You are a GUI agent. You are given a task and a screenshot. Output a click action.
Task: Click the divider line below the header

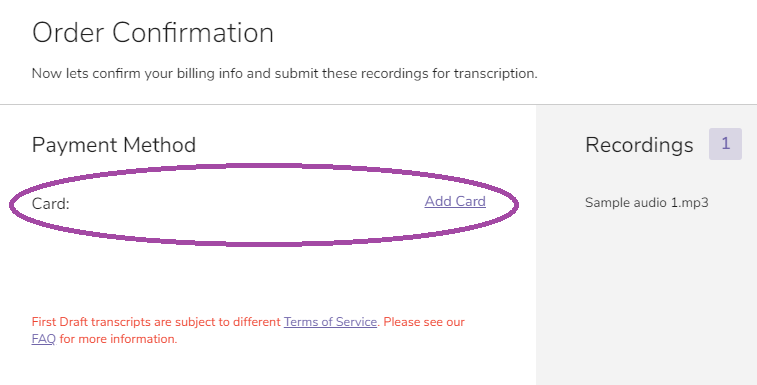coord(378,104)
